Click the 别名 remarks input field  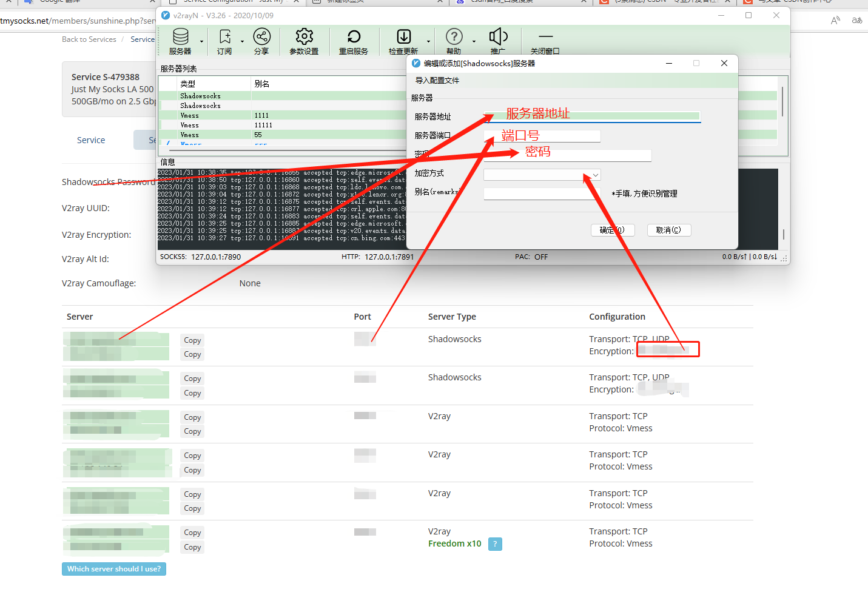(542, 194)
